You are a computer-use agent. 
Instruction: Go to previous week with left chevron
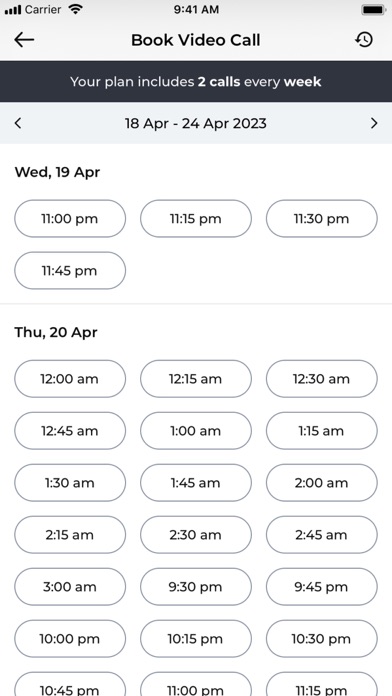18,123
